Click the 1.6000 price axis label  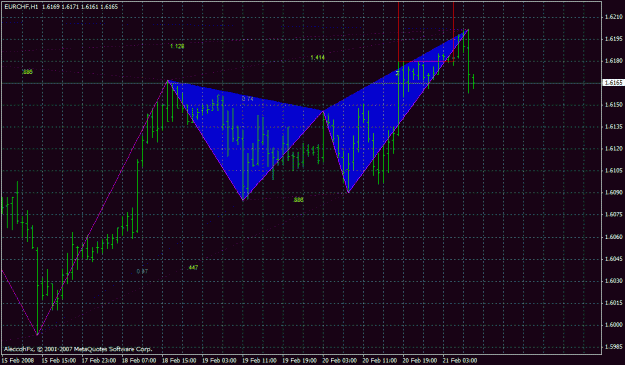613,325
